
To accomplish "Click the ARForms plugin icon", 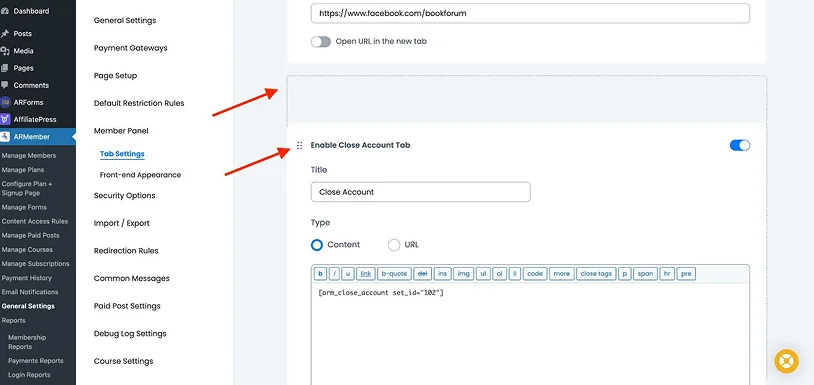I will 6,102.
